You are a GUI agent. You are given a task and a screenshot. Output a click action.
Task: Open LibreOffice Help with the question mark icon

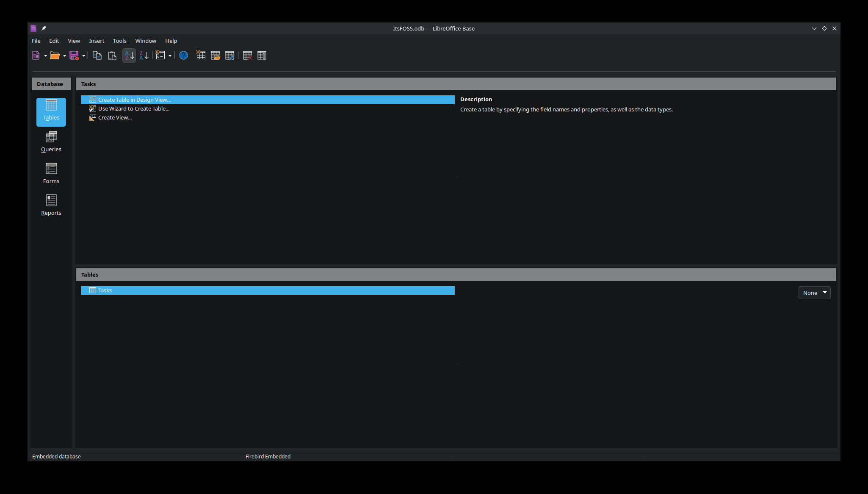[x=183, y=55]
